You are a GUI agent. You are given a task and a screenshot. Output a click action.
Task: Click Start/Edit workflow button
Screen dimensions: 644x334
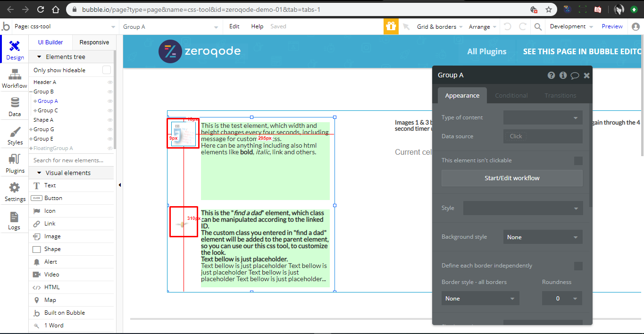click(512, 178)
